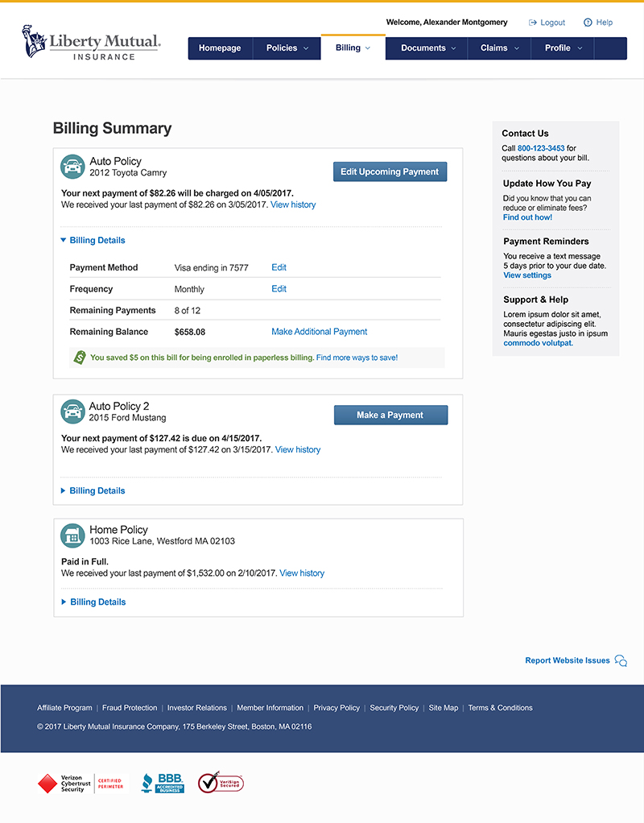
Task: Open the Policies dropdown menu
Action: 287,48
